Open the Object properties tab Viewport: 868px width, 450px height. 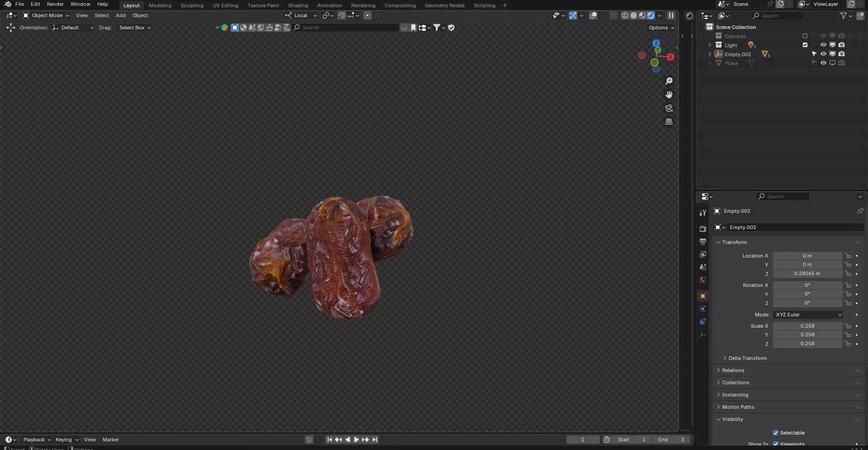point(702,296)
